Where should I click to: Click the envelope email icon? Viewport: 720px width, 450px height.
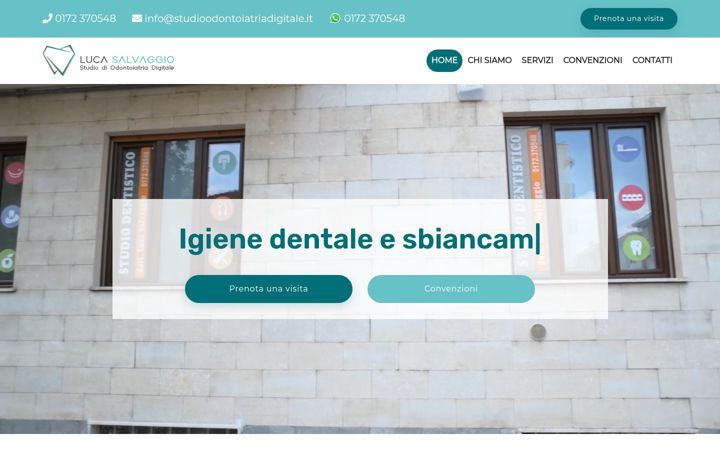137,18
